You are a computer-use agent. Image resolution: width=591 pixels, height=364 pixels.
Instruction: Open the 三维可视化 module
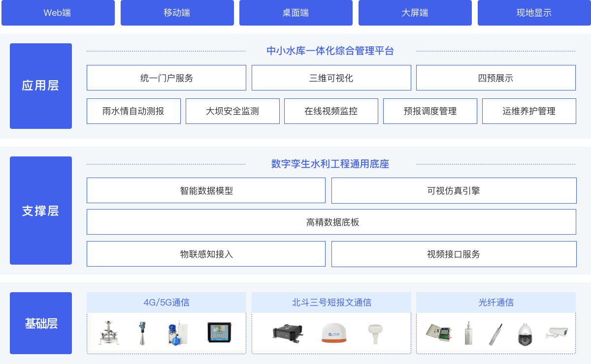click(331, 78)
